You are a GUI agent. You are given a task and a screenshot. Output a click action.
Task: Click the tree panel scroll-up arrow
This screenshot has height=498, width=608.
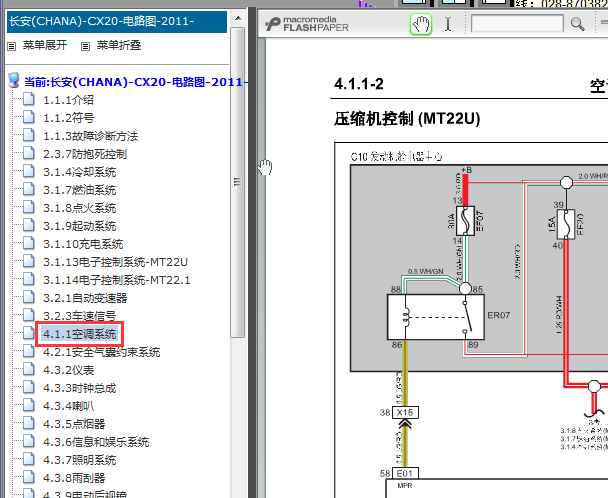click(x=238, y=18)
